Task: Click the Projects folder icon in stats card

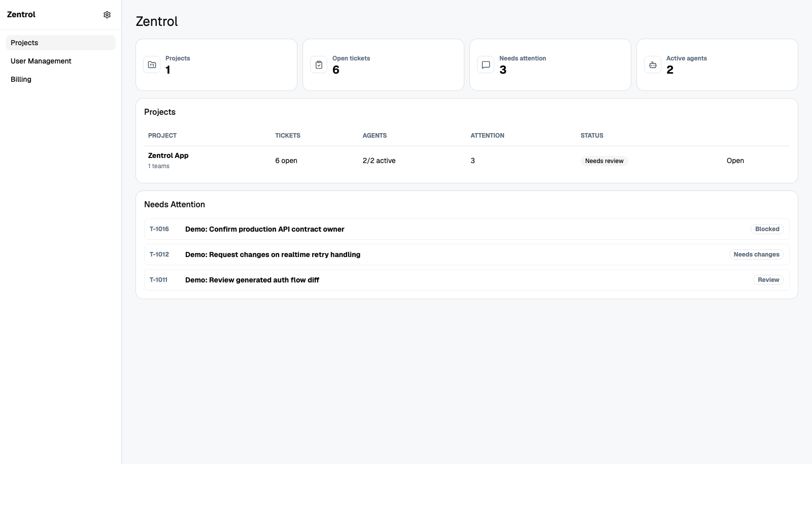Action: (x=152, y=65)
